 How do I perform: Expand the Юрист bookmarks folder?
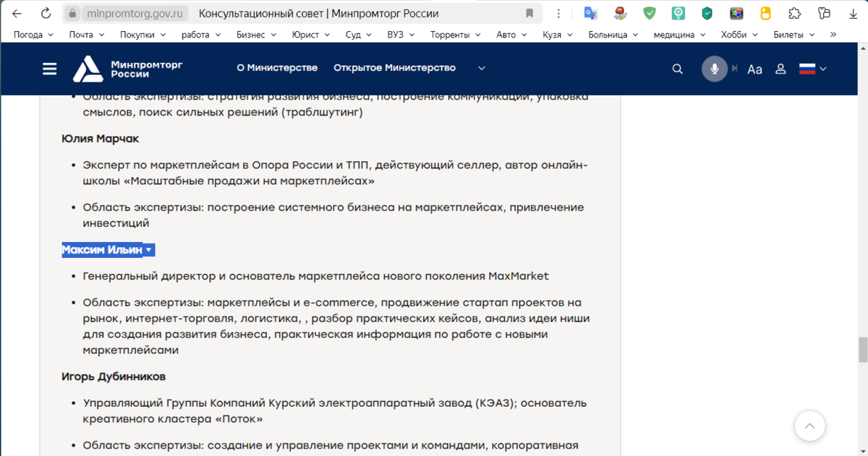pyautogui.click(x=312, y=34)
